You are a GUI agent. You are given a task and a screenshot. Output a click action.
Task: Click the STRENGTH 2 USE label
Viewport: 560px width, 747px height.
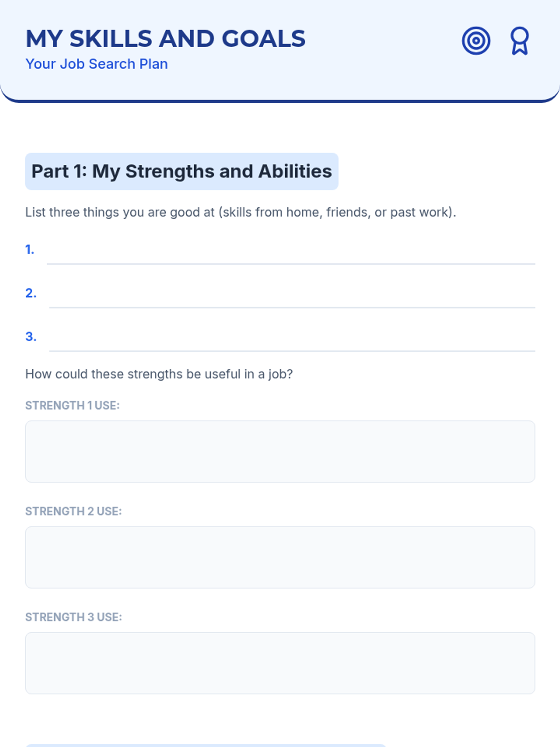(73, 512)
